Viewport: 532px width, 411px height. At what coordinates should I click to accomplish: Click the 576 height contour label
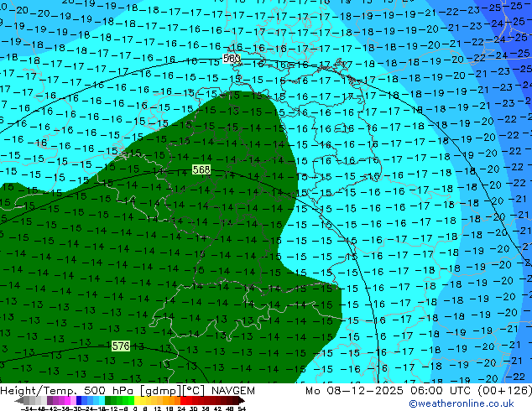click(x=121, y=346)
